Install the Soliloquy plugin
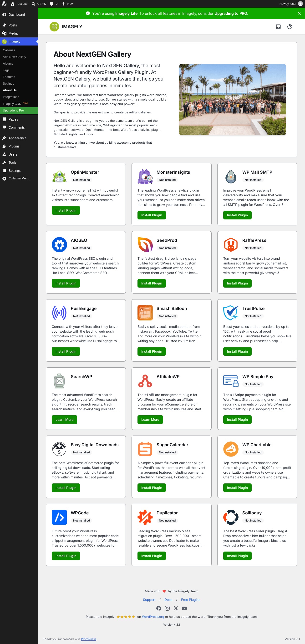This screenshot has width=305, height=644. point(237,556)
